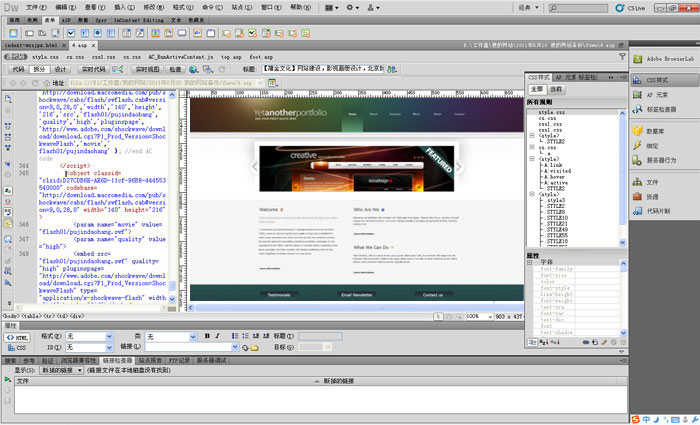This screenshot has height=425, width=700.
Task: Select the <table> tag in tag selector
Action: point(30,316)
